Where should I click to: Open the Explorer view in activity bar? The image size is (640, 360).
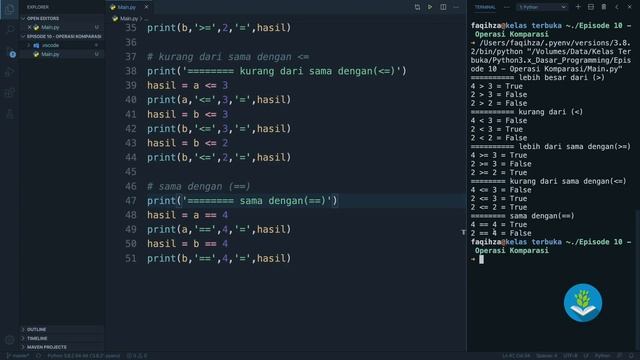[9, 8]
